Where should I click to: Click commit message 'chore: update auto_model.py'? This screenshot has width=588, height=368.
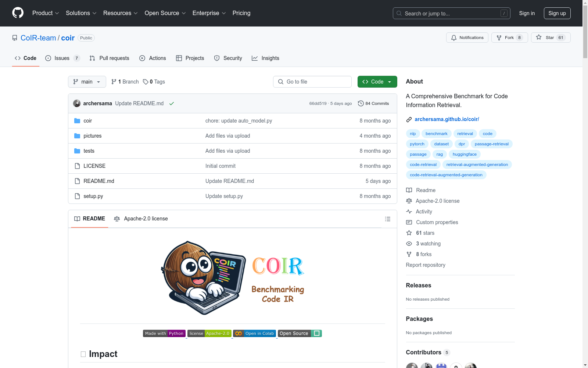239,121
